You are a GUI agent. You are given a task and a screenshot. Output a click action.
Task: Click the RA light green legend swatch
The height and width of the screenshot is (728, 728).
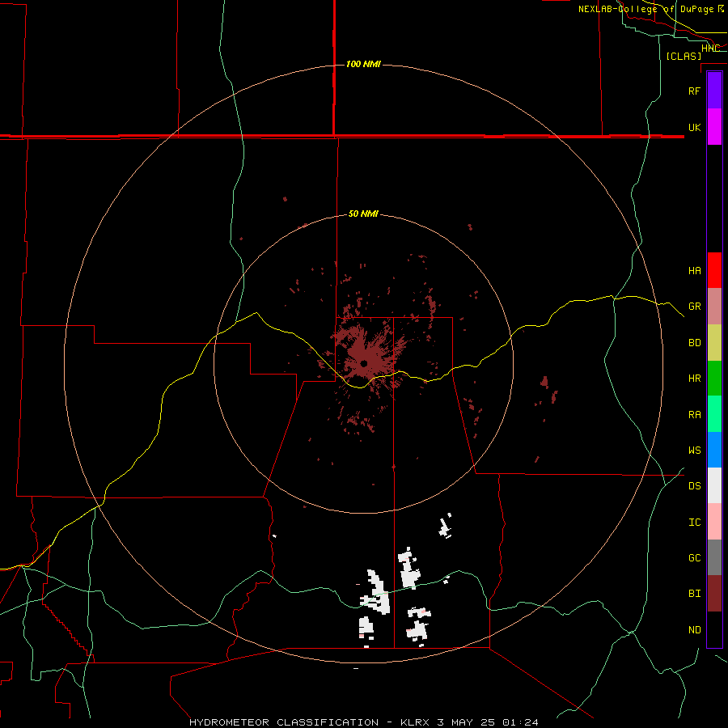[x=714, y=414]
